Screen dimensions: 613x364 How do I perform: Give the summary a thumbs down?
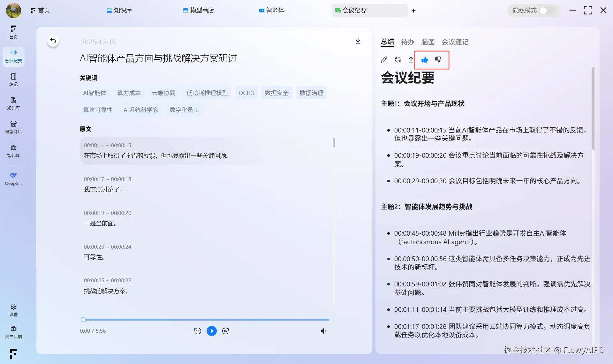[x=438, y=60]
